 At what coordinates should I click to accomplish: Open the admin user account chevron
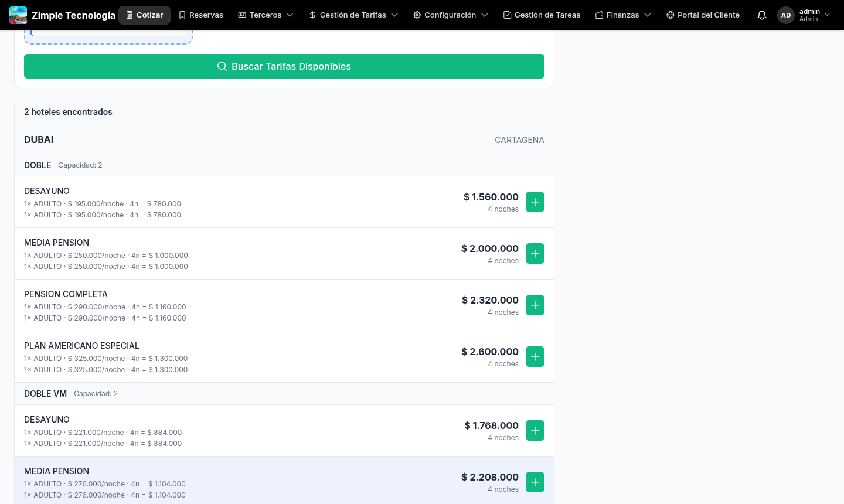827,15
